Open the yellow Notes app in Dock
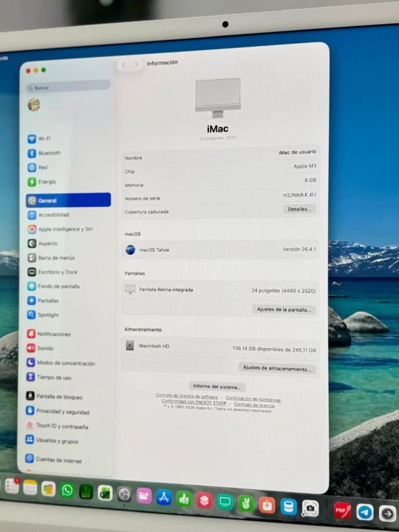Screen dimensions: 399x532 30,488
